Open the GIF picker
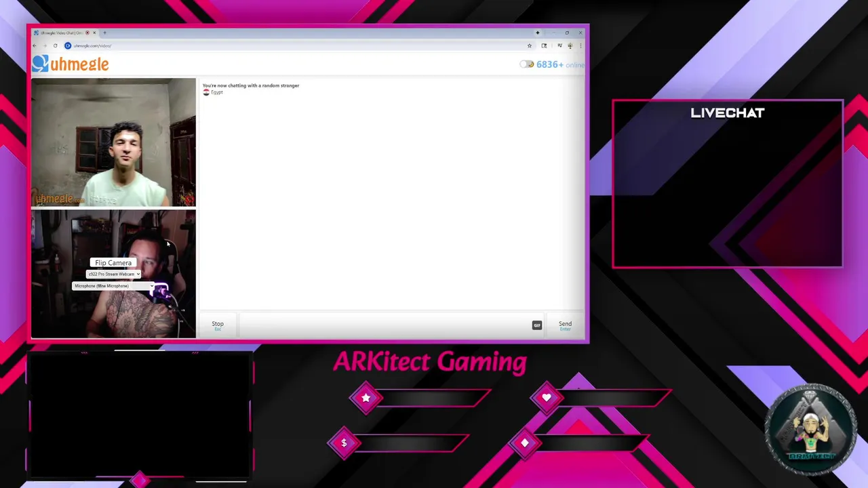This screenshot has height=488, width=868. (x=537, y=325)
